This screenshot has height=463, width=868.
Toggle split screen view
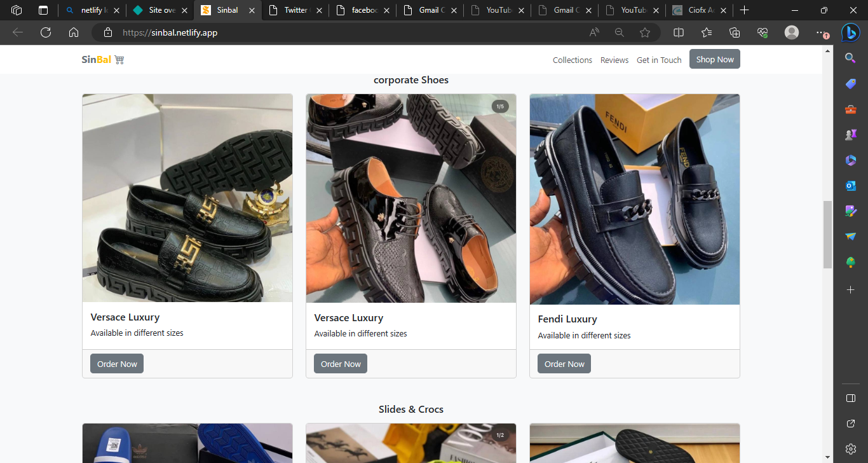pyautogui.click(x=679, y=32)
